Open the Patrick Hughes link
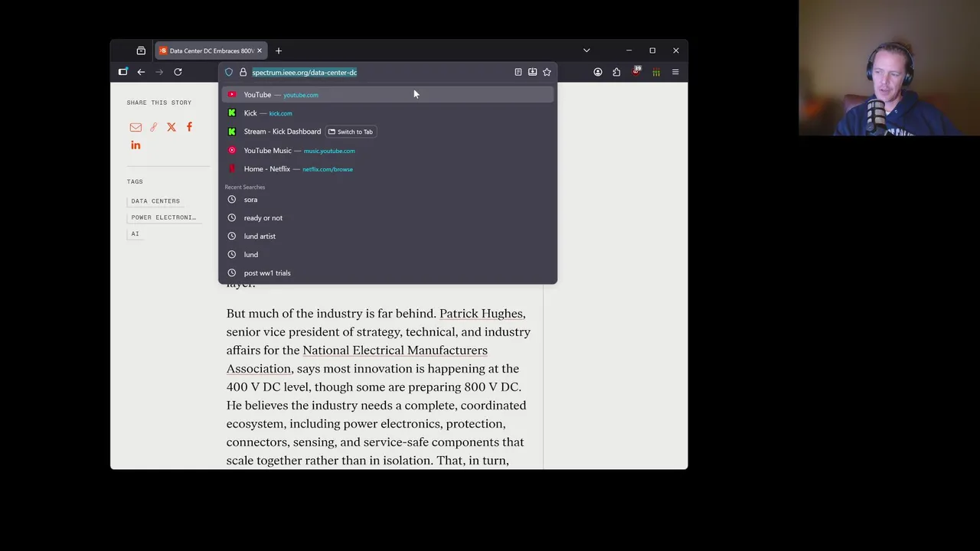The image size is (980, 551). 481,314
